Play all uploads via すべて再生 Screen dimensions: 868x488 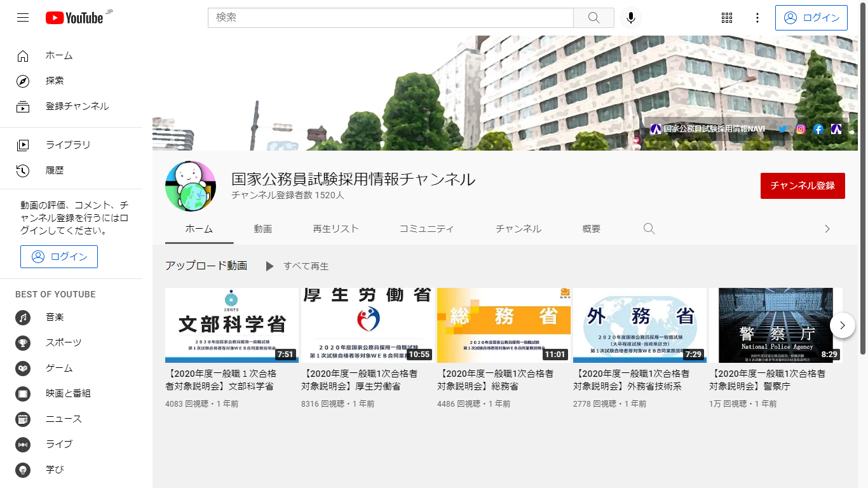297,266
